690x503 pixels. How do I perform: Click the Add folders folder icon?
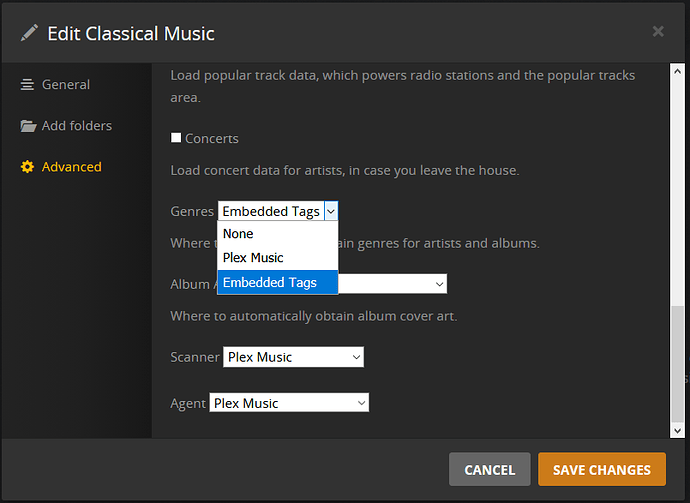pos(28,126)
